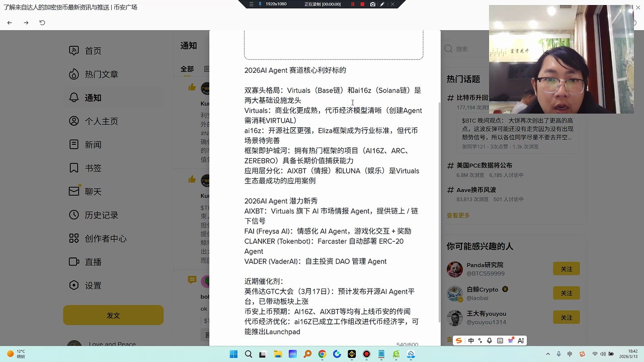Take a snapshot with recorder camera icon
The height and width of the screenshot is (362, 644).
click(x=372, y=4)
